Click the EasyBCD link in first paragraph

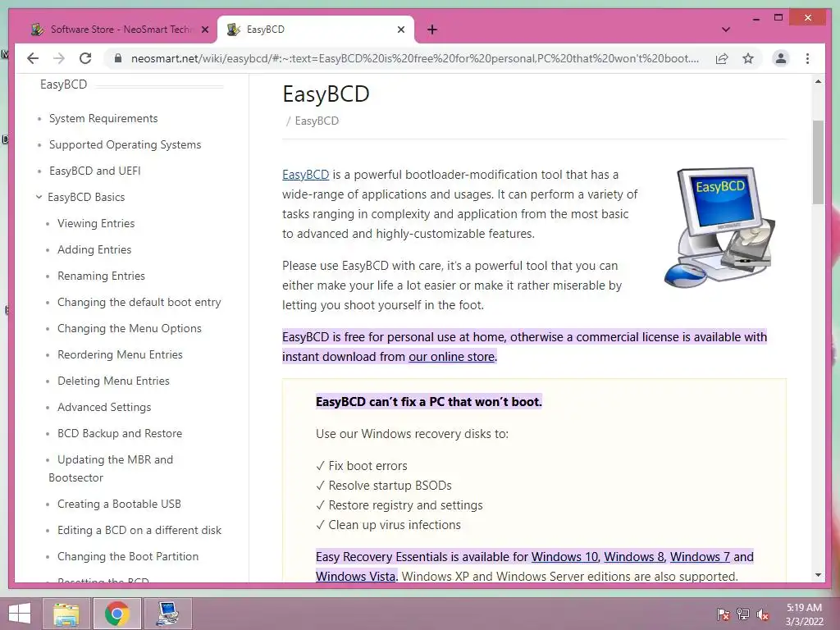[305, 175]
